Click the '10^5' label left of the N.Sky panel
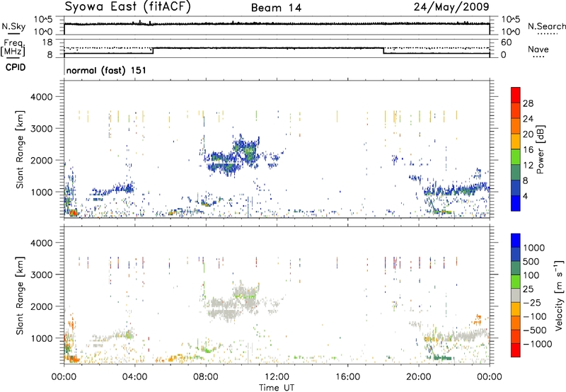Screen dimensions: 566x392 (x=43, y=20)
